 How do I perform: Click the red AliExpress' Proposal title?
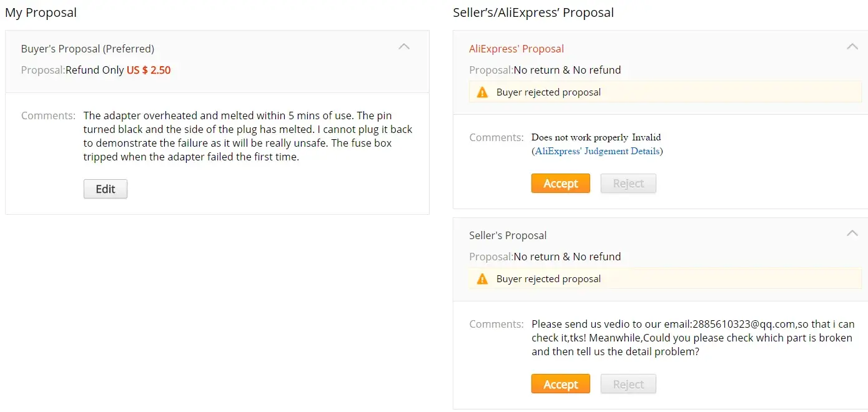coord(516,49)
